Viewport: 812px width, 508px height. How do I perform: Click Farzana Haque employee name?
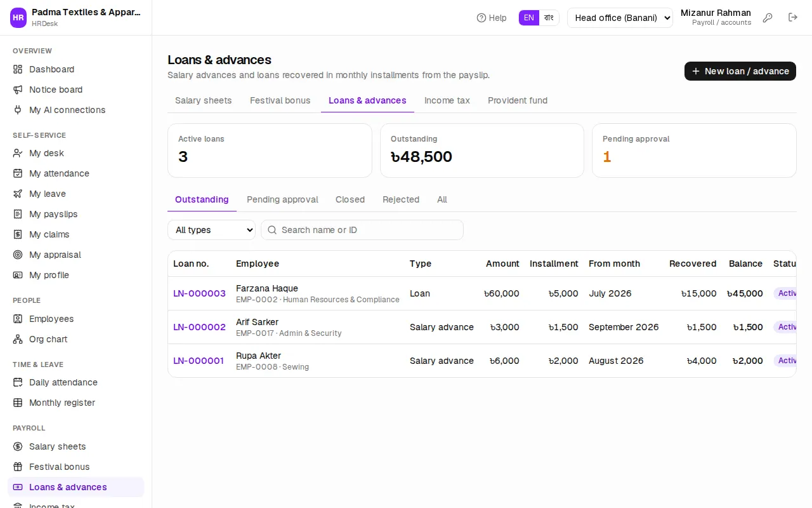(267, 288)
